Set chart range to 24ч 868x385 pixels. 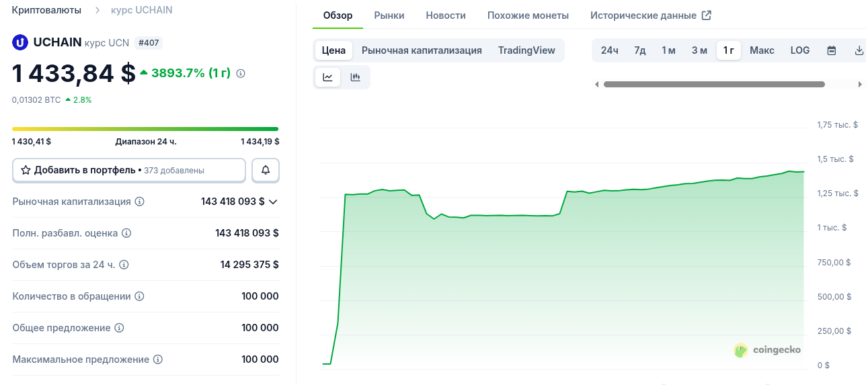click(x=610, y=50)
